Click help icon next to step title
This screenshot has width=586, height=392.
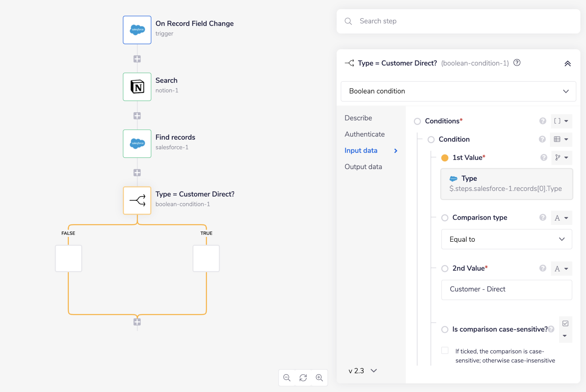(517, 63)
